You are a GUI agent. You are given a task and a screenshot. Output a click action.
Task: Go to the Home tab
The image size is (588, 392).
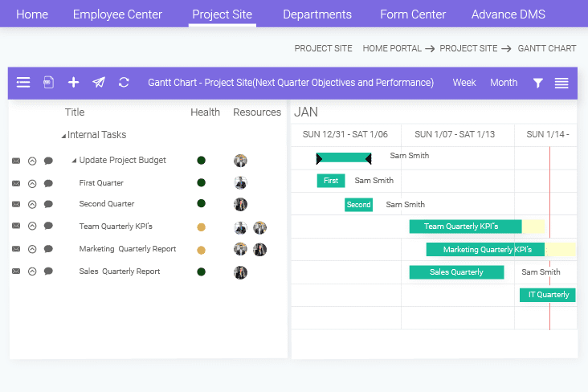click(32, 14)
